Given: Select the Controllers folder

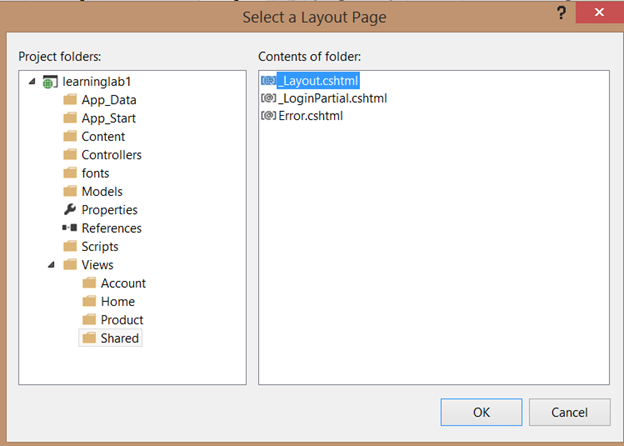Looking at the screenshot, I should 111,155.
